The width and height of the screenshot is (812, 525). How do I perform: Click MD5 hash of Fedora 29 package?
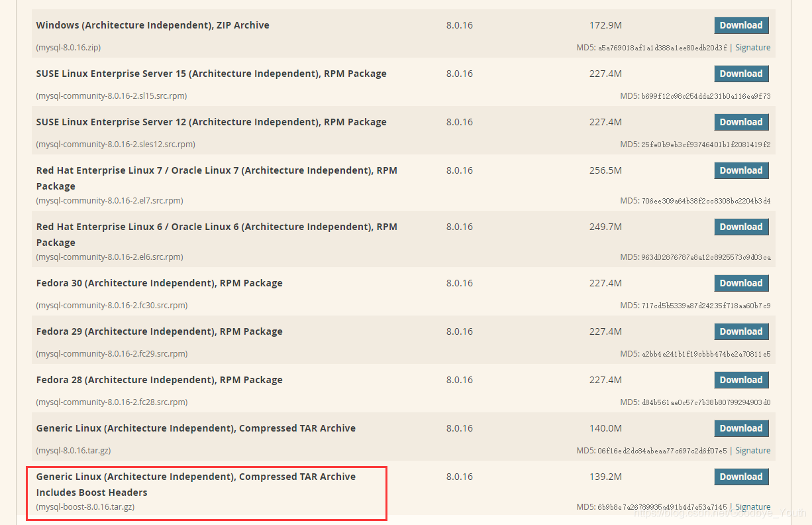coord(706,354)
